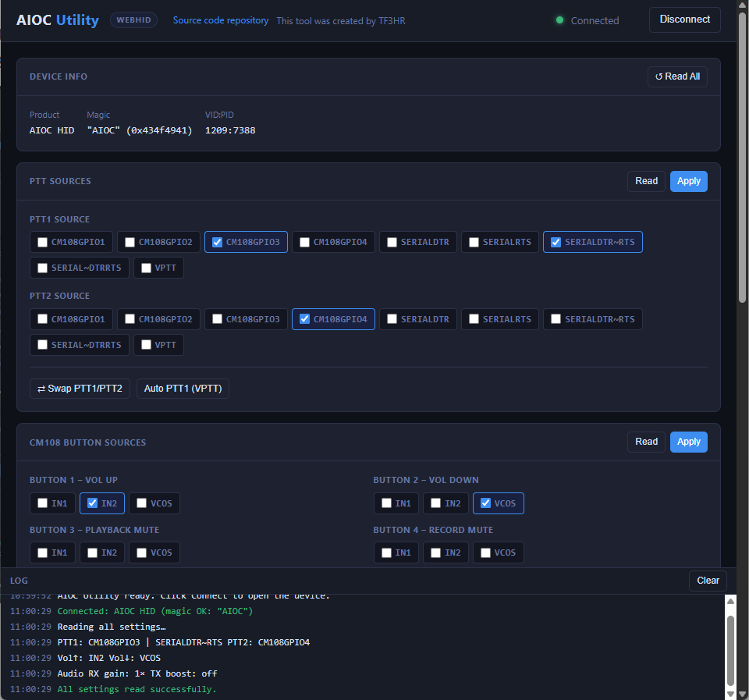Viewport: 749px width, 700px height.
Task: Read the CM108 Button Sources settings
Action: [646, 442]
